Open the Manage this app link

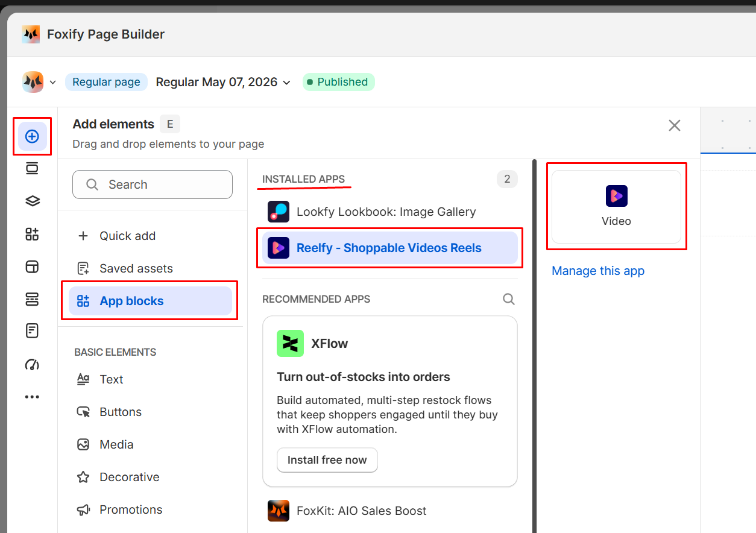click(598, 271)
